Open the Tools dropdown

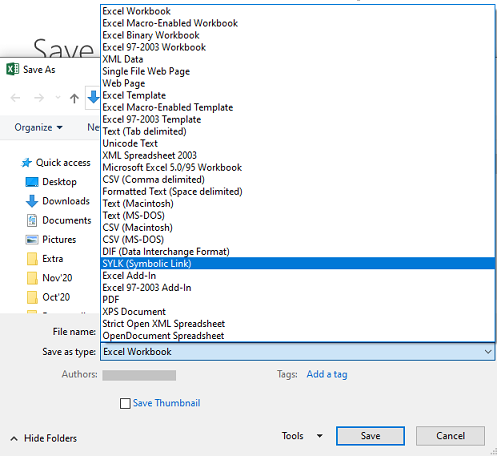pyautogui.click(x=302, y=436)
